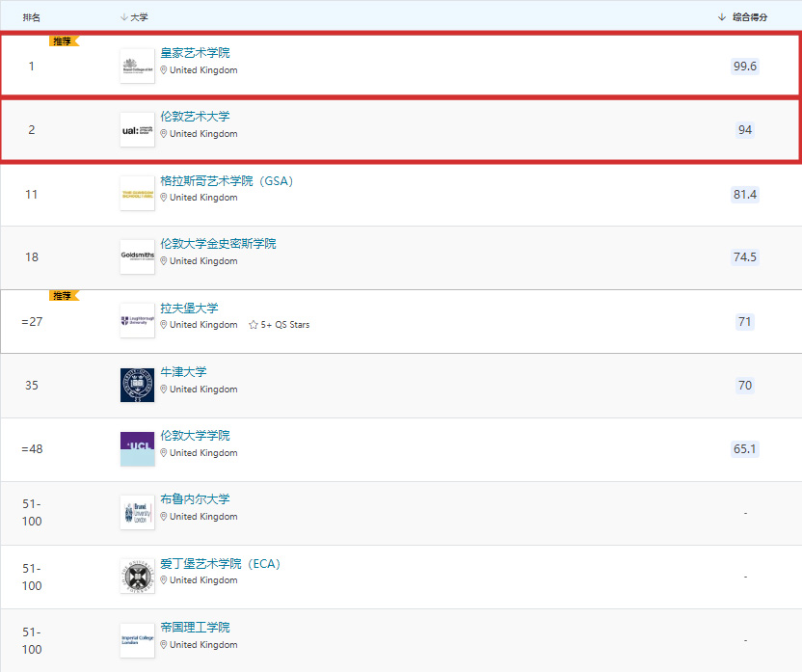The image size is (802, 672).
Task: Click rank 35 in the ranking column
Action: (31, 385)
